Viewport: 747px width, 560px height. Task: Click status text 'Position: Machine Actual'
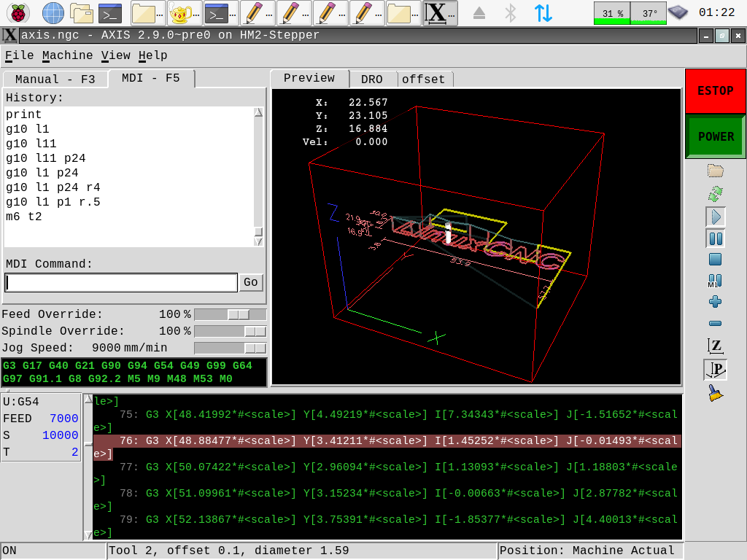point(587,551)
